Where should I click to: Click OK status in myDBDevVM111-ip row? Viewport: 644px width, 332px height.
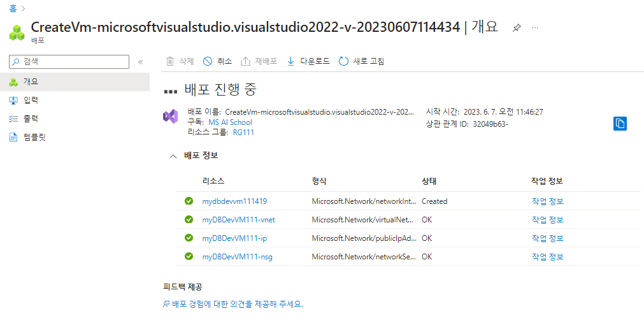click(427, 238)
